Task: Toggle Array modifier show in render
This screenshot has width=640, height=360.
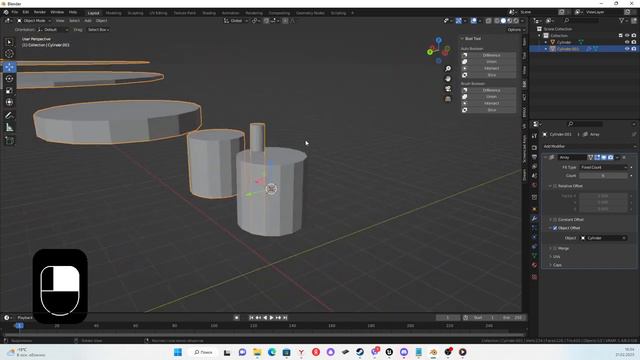Action: [x=611, y=157]
